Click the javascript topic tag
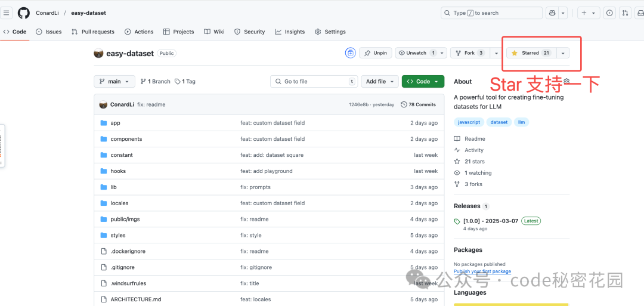The width and height of the screenshot is (644, 306). click(469, 122)
